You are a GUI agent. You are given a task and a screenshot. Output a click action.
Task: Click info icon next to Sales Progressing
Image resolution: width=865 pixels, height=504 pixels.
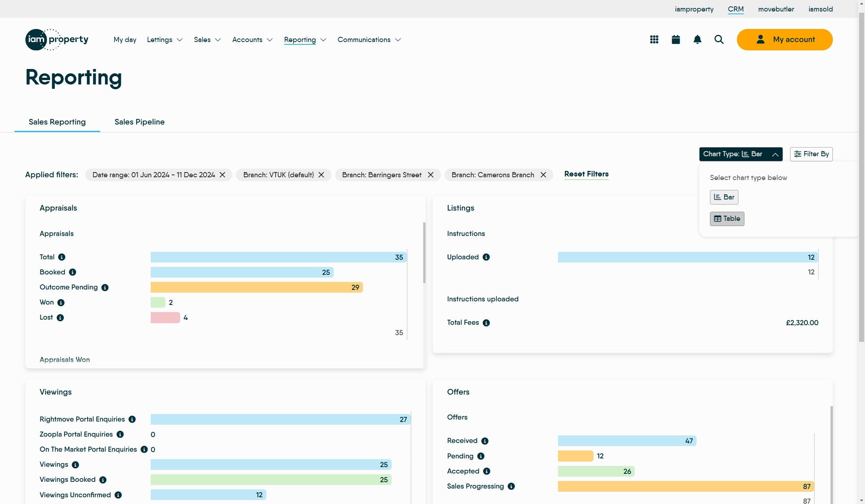tap(511, 487)
